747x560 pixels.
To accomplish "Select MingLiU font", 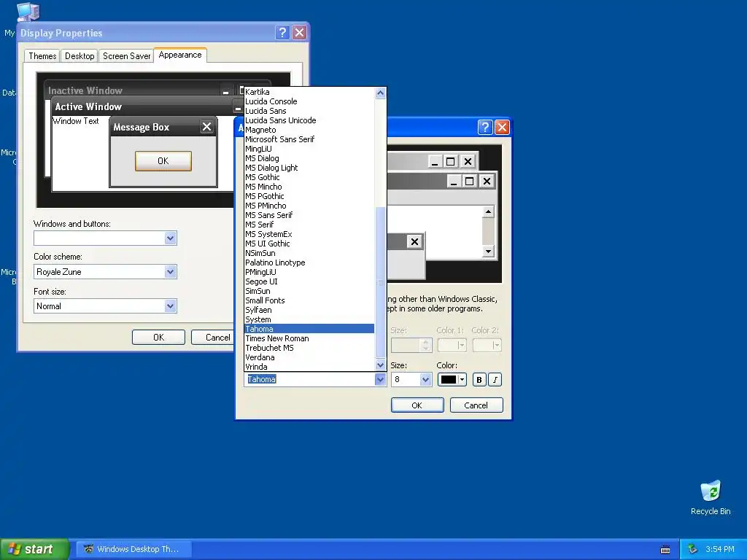I will coord(309,149).
